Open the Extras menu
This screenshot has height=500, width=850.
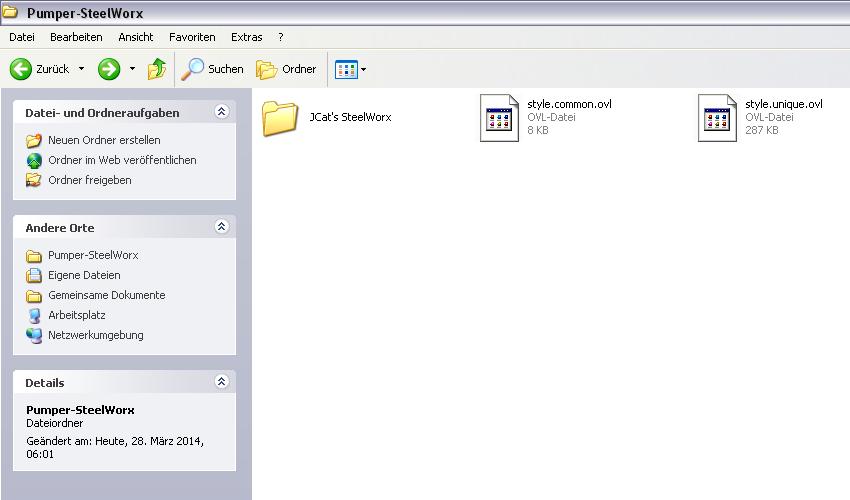246,37
